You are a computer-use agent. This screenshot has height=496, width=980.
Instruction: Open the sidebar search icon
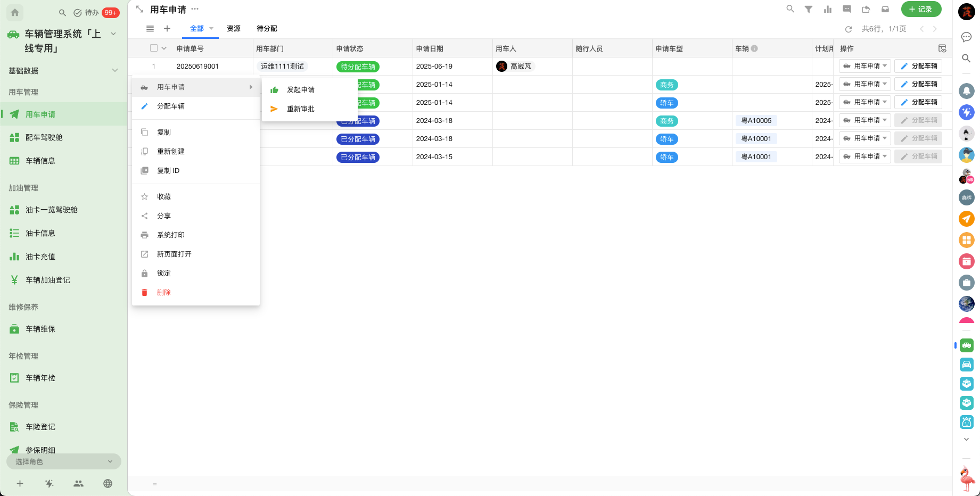(x=62, y=12)
